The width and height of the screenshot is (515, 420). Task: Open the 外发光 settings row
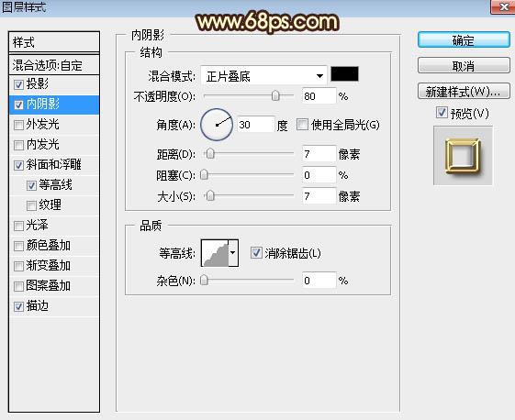click(54, 125)
